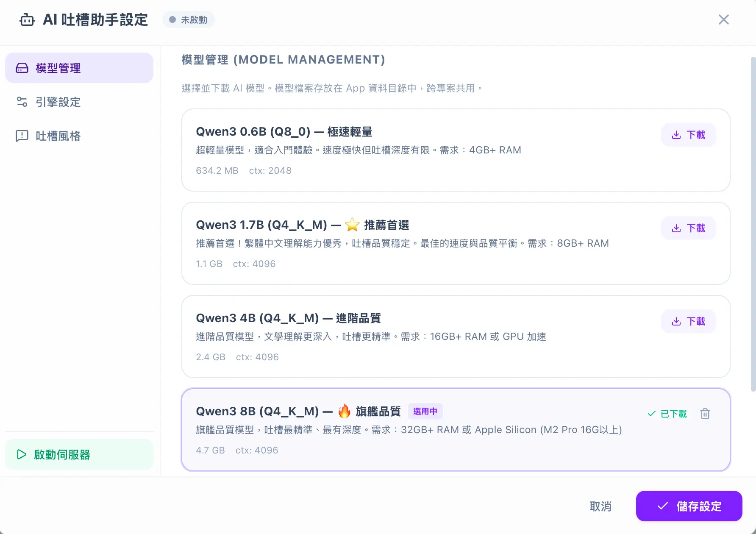Save settings with 儲存設定 button
756x534 pixels.
coord(689,506)
